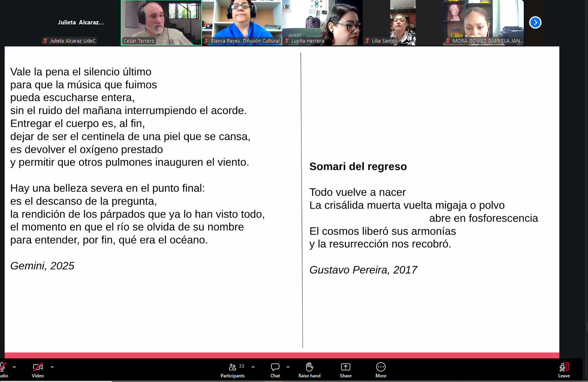
Task: Select the Mora Gomez Gabriela video tile
Action: 483,22
